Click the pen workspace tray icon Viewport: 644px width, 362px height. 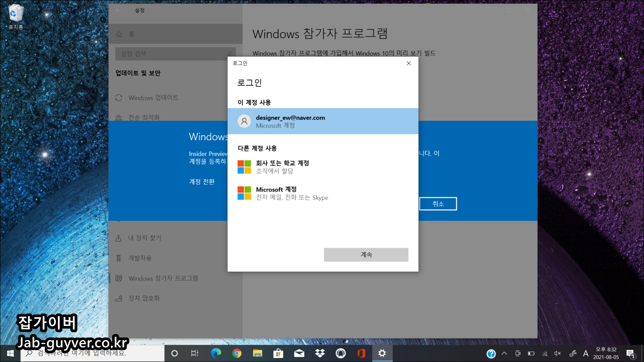coord(572,353)
